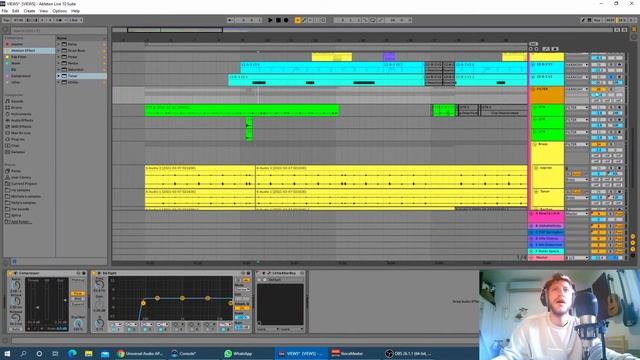
Task: Click the Windows Start button
Action: point(7,353)
